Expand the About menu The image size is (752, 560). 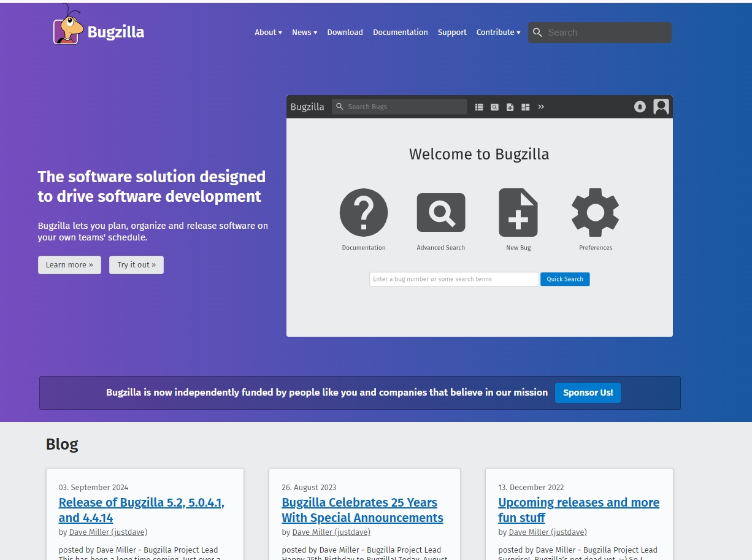[x=269, y=33]
